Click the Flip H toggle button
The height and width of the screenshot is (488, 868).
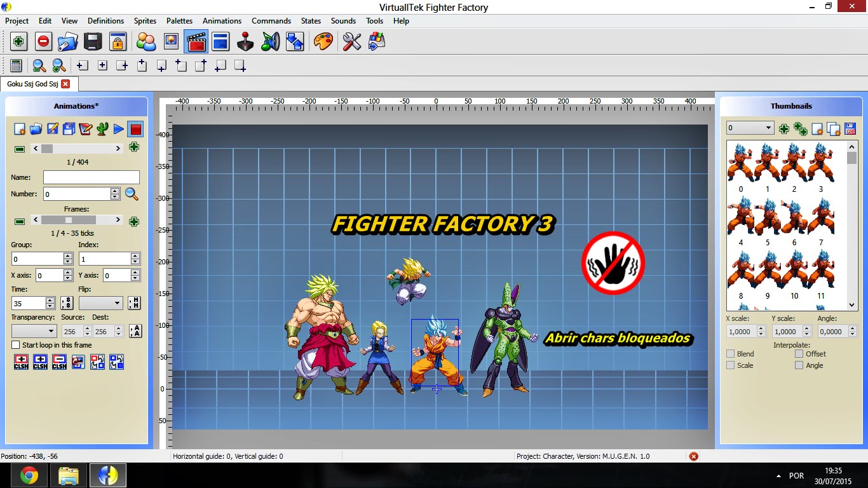pos(134,303)
